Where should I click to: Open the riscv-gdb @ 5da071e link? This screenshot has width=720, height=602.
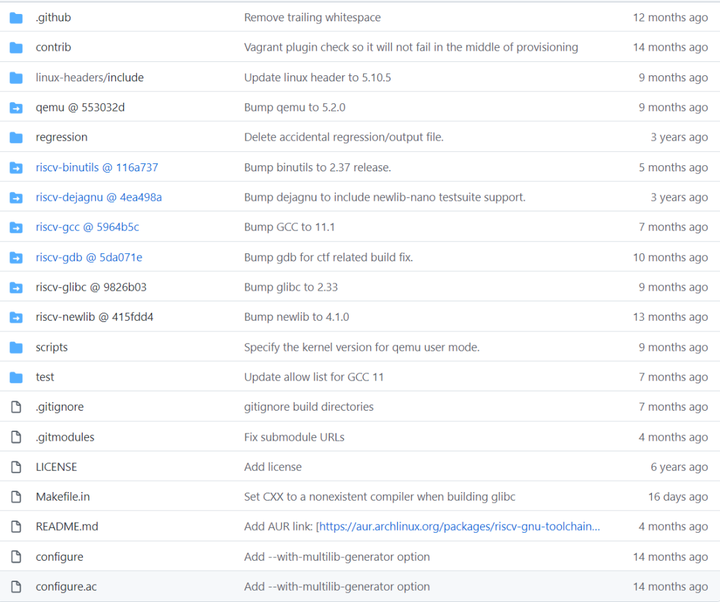pyautogui.click(x=88, y=258)
